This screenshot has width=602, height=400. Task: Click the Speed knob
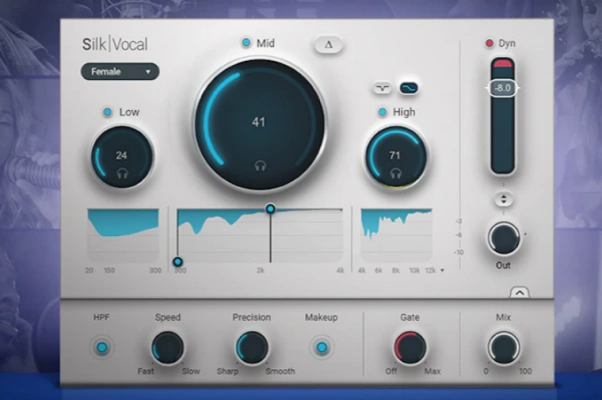click(x=167, y=348)
